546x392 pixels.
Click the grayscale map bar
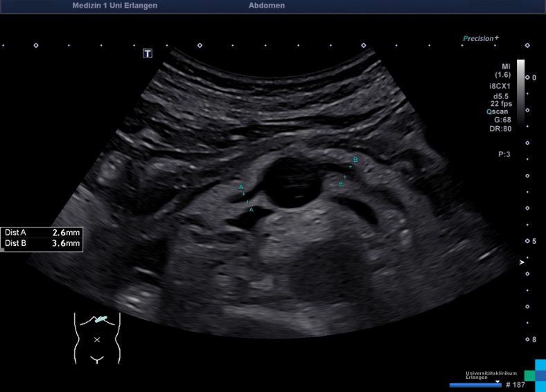click(520, 90)
